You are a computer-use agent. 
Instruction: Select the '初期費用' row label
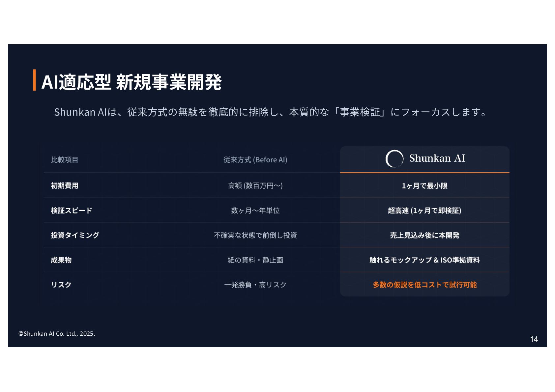tap(65, 186)
